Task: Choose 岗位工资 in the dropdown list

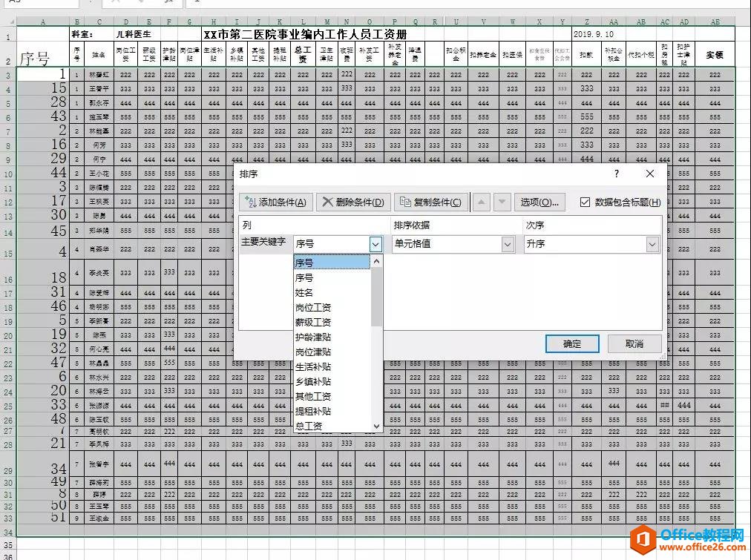Action: coord(312,307)
